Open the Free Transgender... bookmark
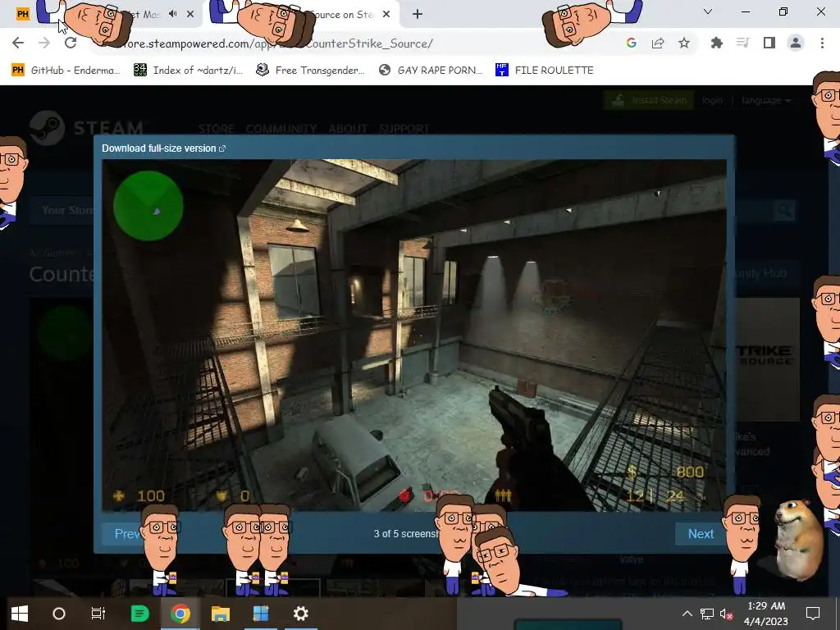 310,71
